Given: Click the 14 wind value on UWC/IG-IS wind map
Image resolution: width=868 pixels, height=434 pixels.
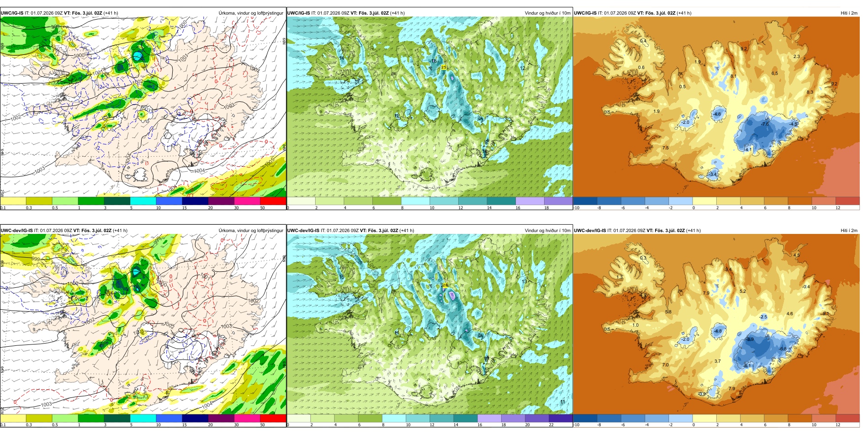Looking at the screenshot, I should pyautogui.click(x=341, y=58).
